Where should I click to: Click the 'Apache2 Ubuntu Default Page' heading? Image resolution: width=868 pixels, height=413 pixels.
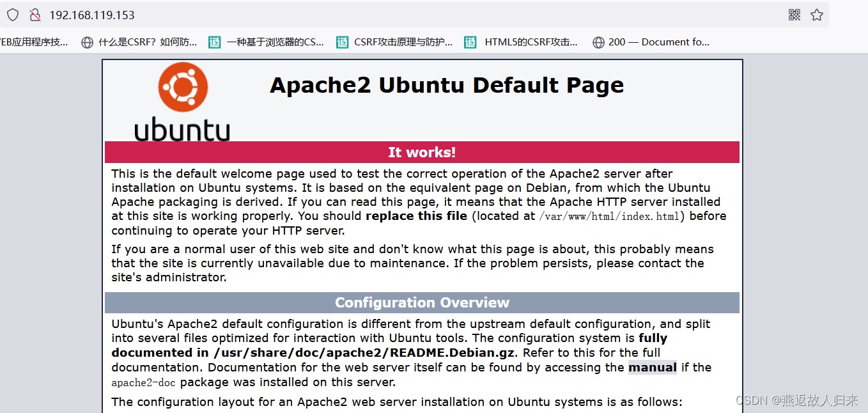[447, 85]
